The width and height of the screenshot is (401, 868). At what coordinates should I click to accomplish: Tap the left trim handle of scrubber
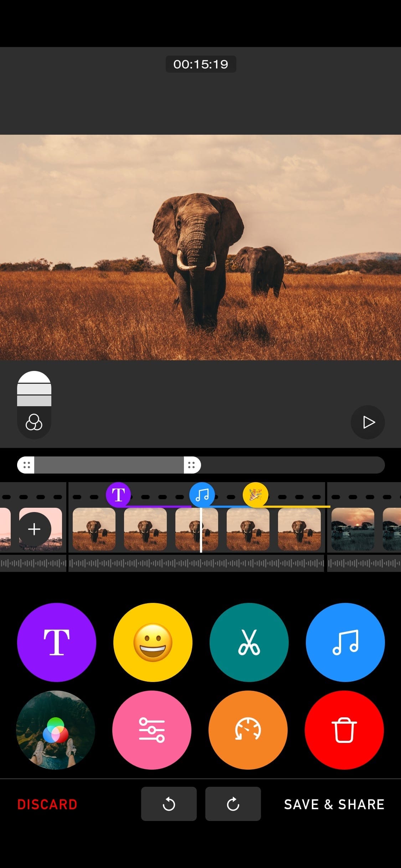[x=26, y=465]
